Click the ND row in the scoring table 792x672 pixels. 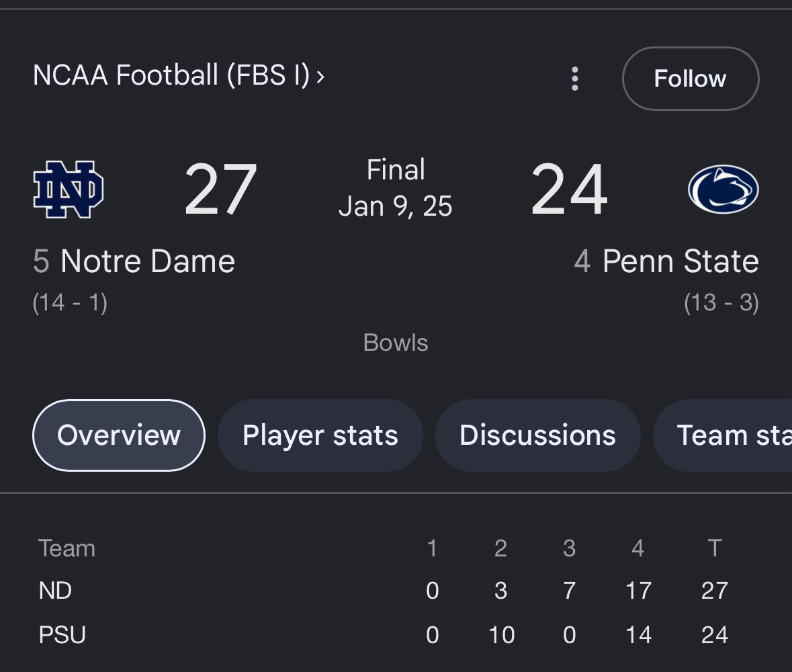coord(56,591)
